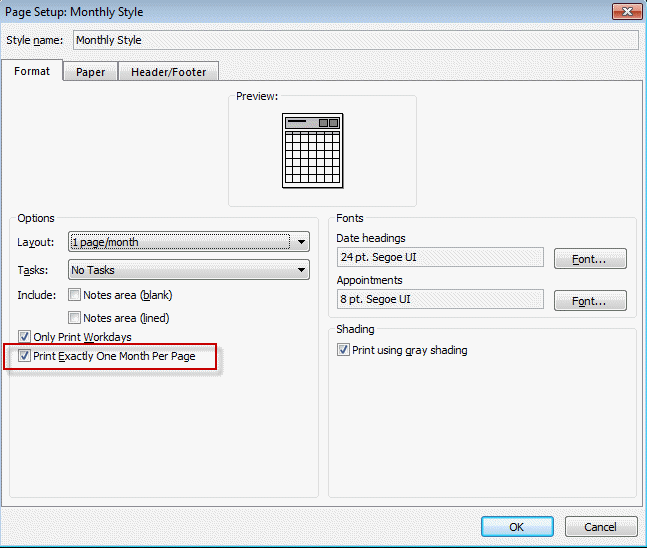Viewport: 647px width, 548px height.
Task: Click the Date headings font field
Action: pyautogui.click(x=440, y=258)
